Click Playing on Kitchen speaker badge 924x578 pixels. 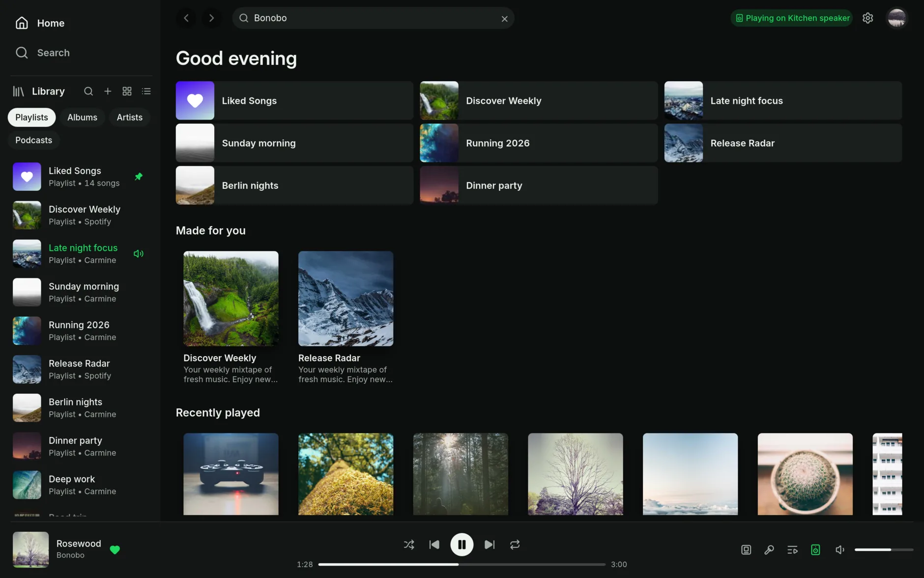tap(792, 18)
